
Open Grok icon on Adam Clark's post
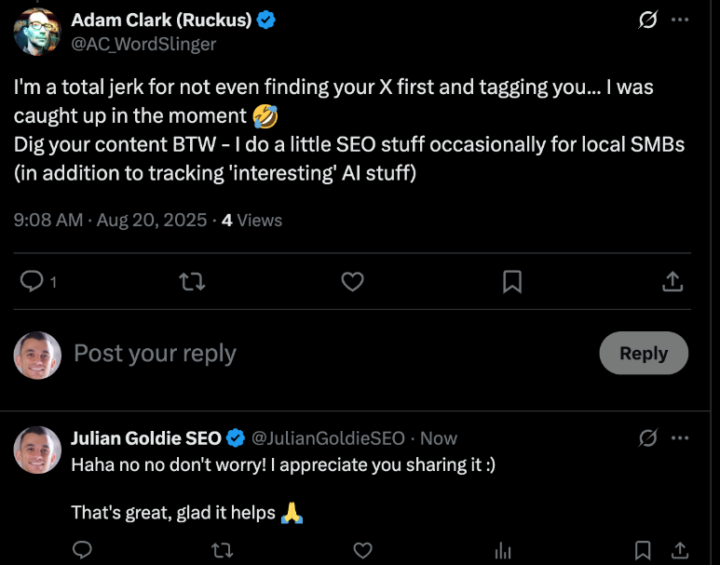click(x=647, y=20)
